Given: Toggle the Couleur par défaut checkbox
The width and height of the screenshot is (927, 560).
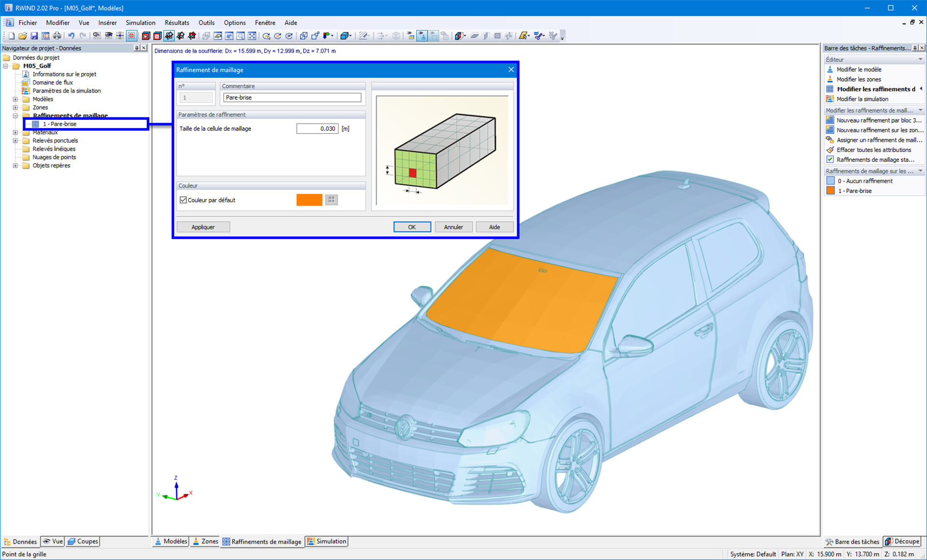Looking at the screenshot, I should point(183,200).
